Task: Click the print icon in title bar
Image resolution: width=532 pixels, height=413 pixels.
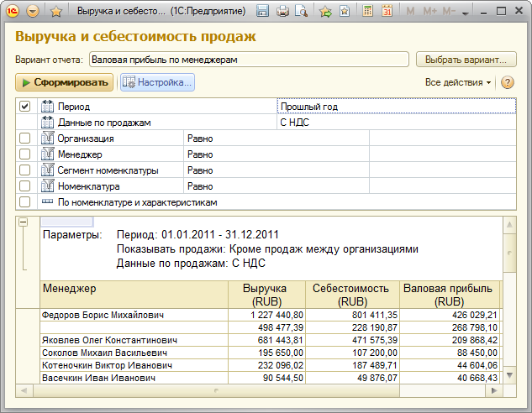Action: click(x=283, y=12)
